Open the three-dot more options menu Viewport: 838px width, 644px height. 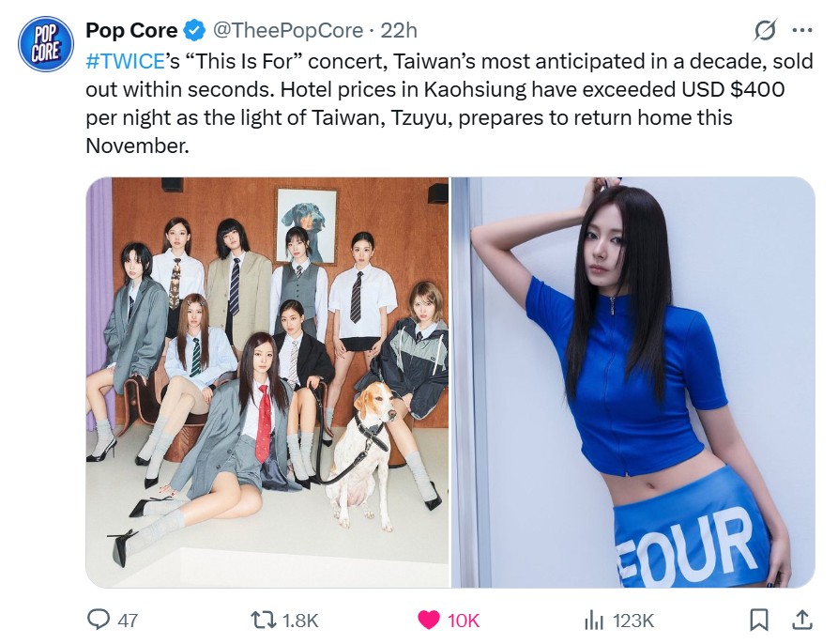[x=802, y=30]
